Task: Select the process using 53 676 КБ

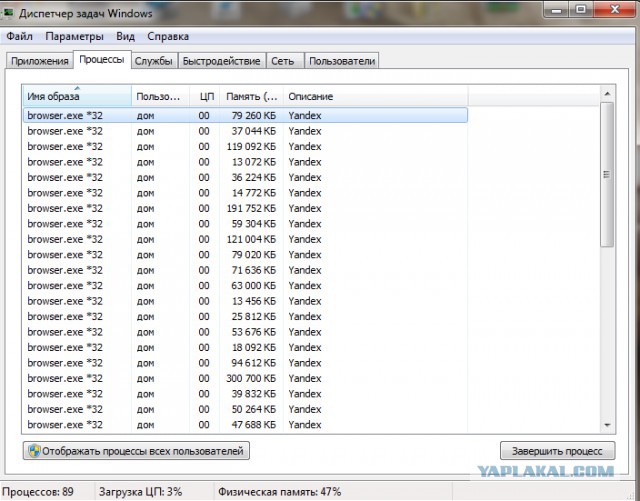Action: coord(245,332)
